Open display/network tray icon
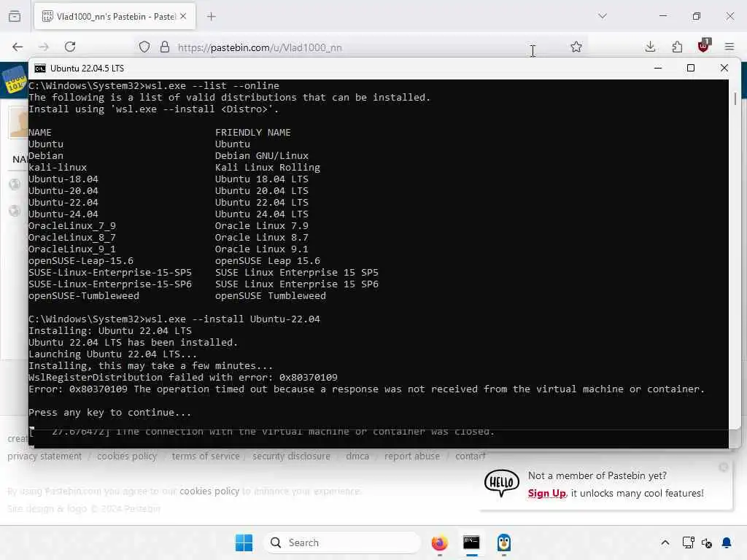The height and width of the screenshot is (560, 747). 688,542
